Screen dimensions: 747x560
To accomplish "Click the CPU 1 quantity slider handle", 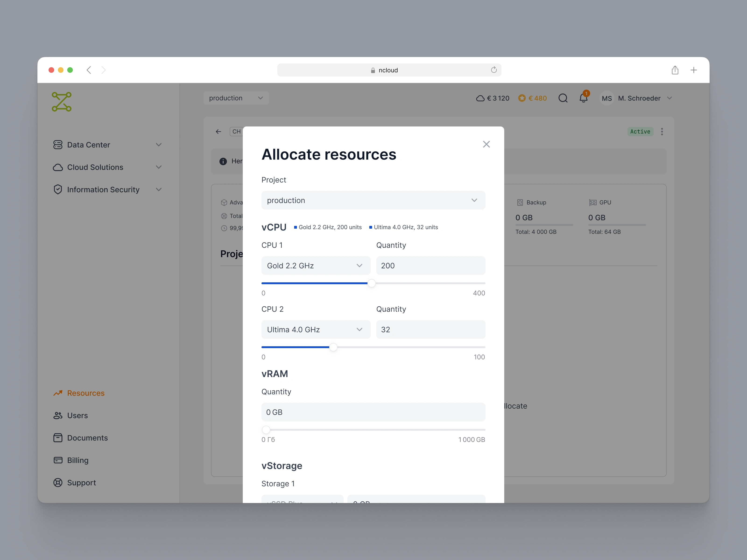I will tap(371, 283).
